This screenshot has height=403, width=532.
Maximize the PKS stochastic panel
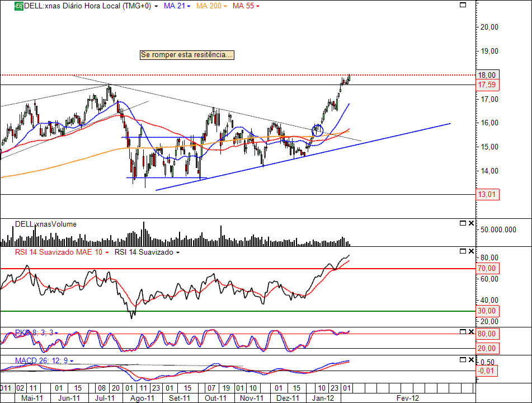point(463,331)
